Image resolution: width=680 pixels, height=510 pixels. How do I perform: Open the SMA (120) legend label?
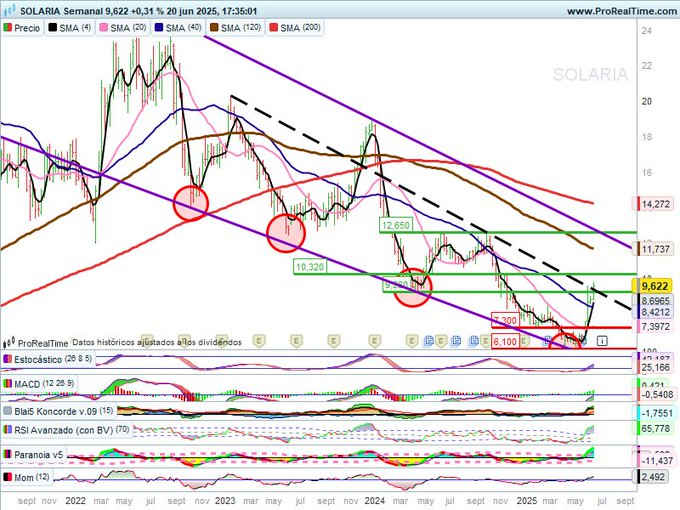click(241, 28)
